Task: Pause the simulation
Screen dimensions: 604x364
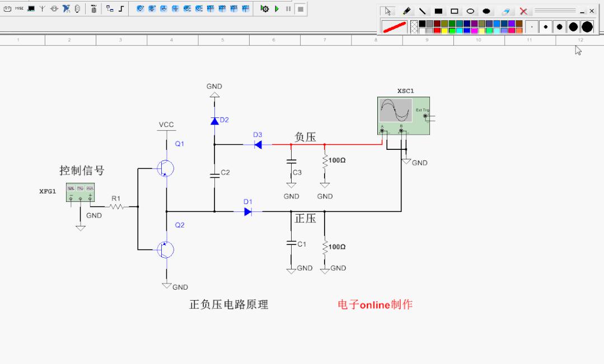Action: point(288,9)
